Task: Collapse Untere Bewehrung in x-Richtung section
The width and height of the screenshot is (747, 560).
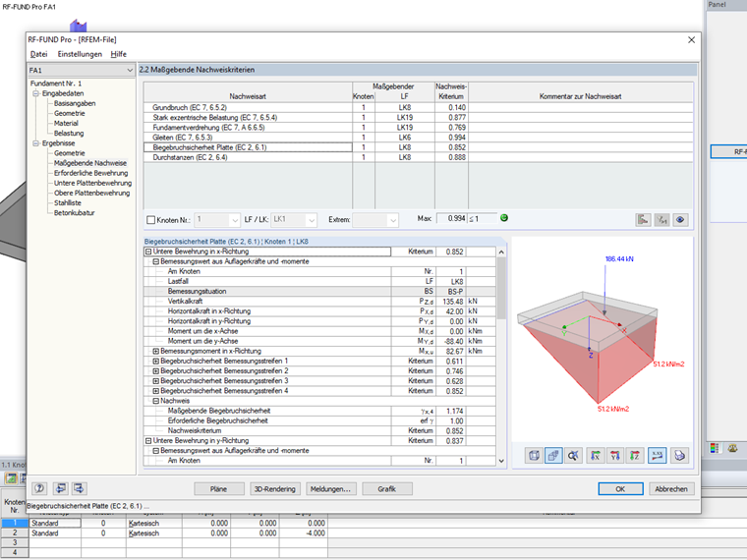Action: (148, 252)
